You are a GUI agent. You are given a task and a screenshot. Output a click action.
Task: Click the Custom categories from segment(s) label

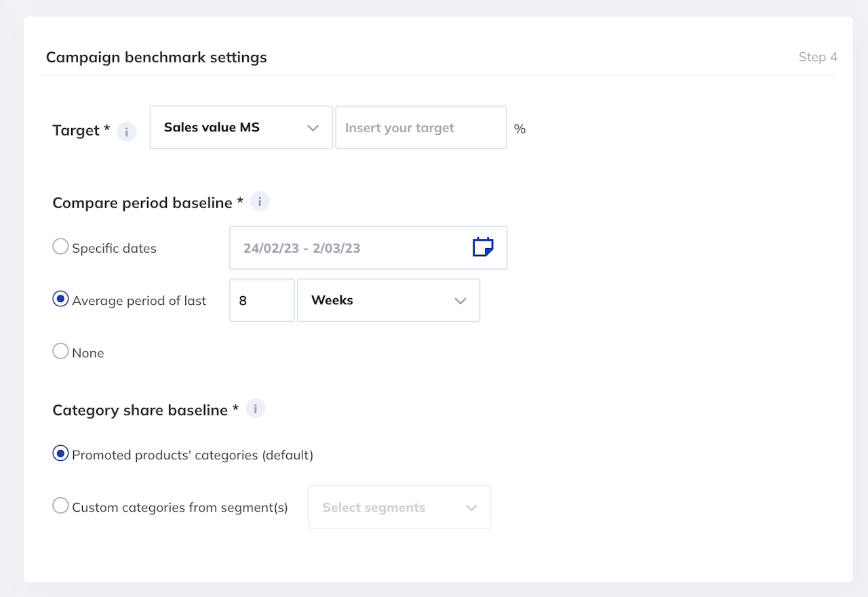[180, 508]
